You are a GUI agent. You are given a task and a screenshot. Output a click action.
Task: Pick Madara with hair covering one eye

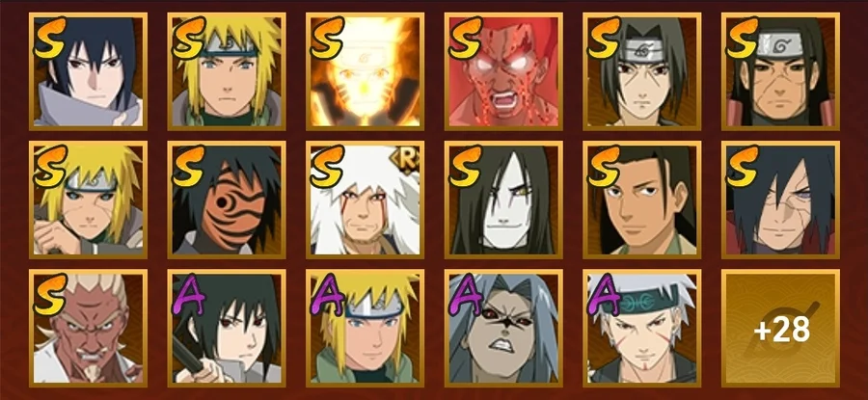780,200
